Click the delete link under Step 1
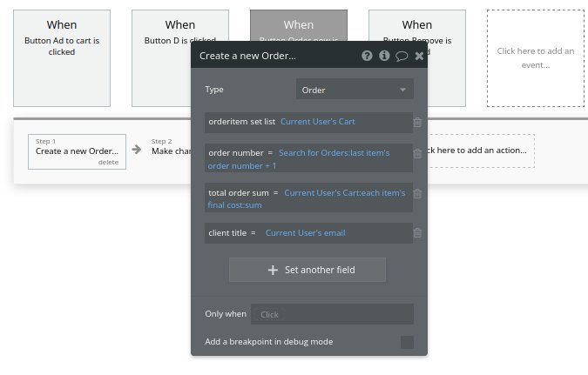Screen dimensions: 588x375 coord(108,163)
